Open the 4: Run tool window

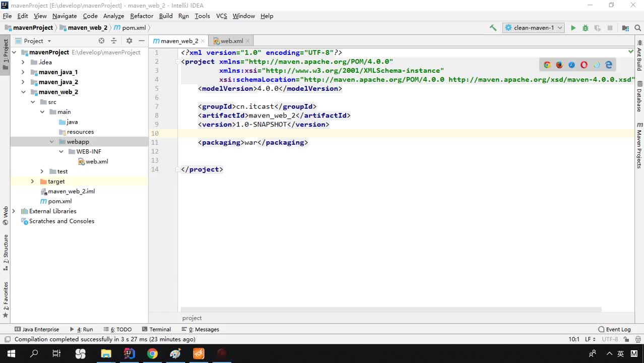click(81, 329)
